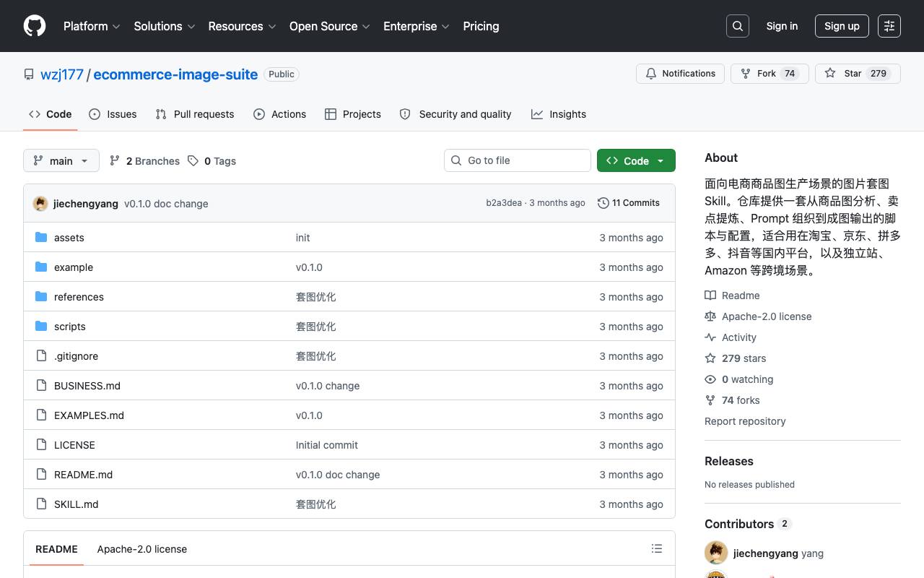The width and height of the screenshot is (924, 578).
Task: Open the GitHub homepage logo
Action: (35, 26)
